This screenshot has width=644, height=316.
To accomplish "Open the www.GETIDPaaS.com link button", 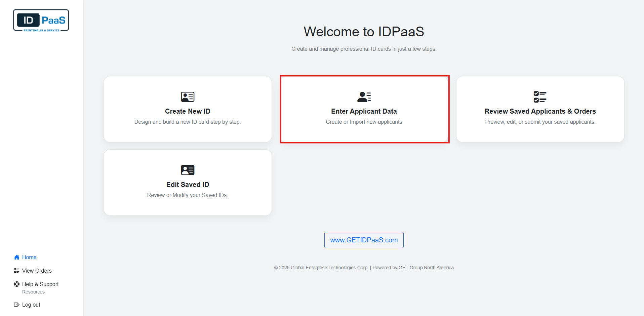I will click(364, 240).
